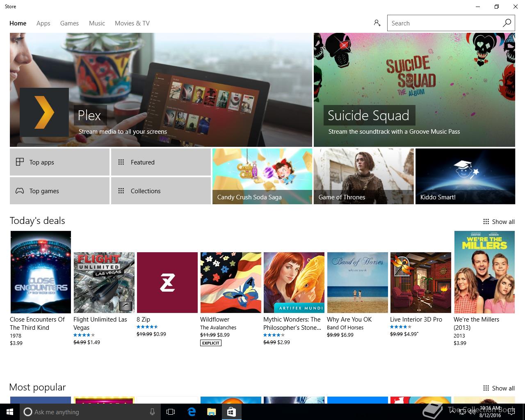Click the EXPLICIT label under Wildflower
This screenshot has width=525, height=420.
click(211, 343)
